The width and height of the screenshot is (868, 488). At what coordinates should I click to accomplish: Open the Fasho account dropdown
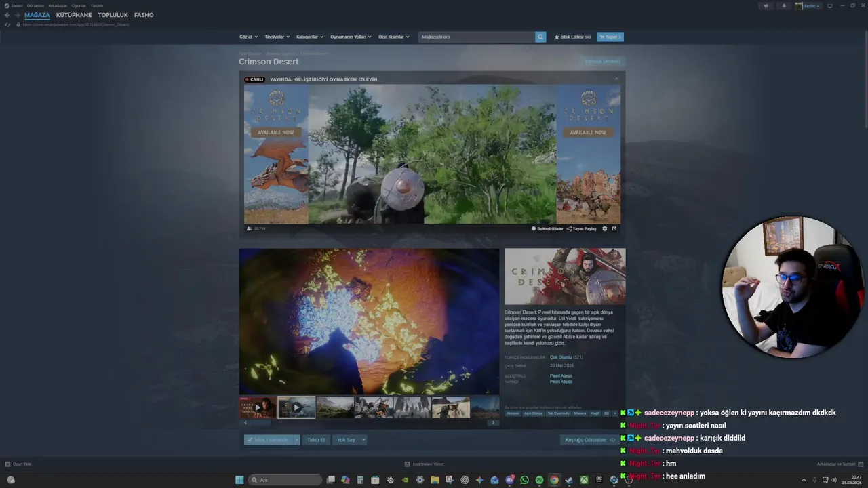tap(808, 6)
